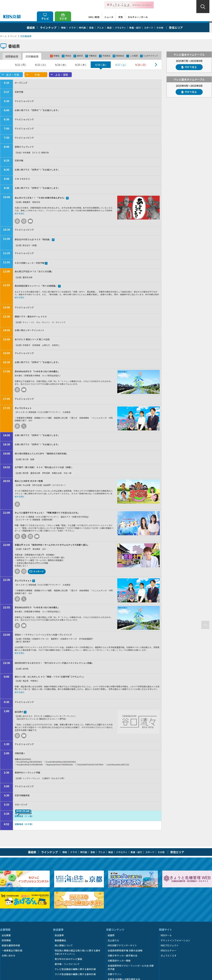212x980 pixels.
Task: Open the search magnifier icon
Action: [203, 7]
